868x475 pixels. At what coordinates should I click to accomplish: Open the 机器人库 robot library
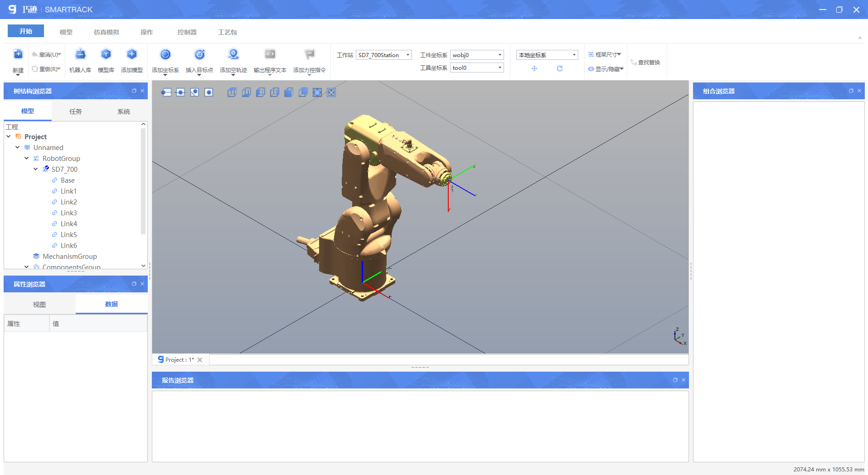[80, 60]
